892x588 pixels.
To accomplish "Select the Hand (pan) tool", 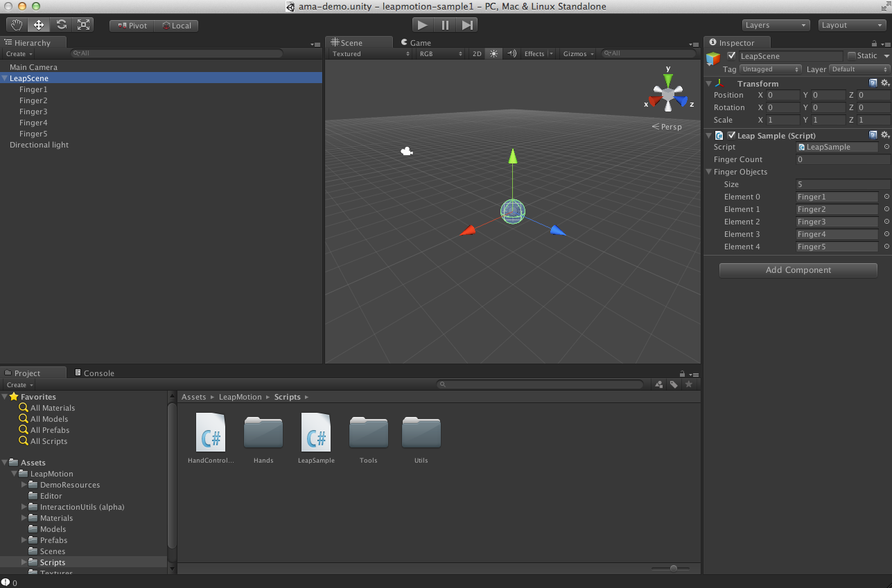I will 16,24.
